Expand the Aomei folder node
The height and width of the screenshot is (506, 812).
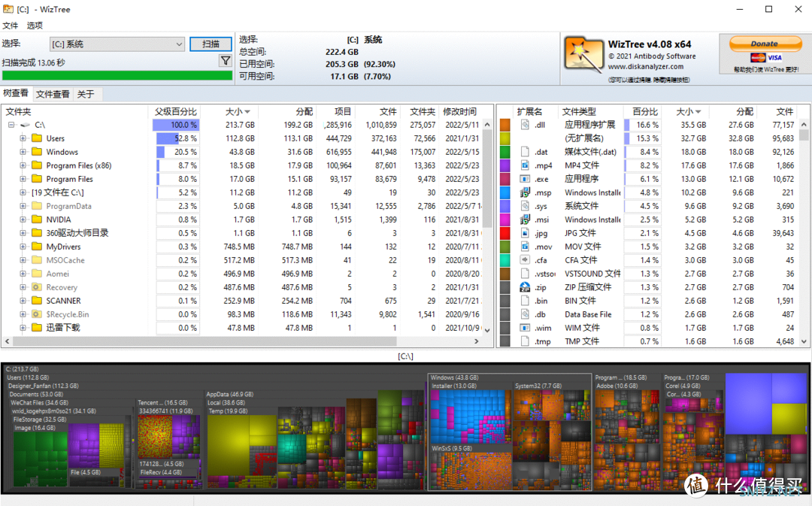click(23, 274)
